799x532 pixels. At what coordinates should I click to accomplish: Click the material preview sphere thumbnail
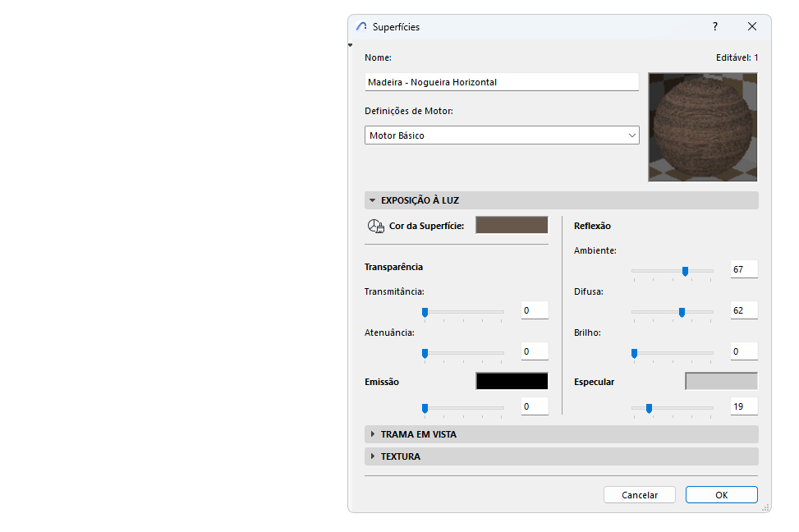coord(702,127)
